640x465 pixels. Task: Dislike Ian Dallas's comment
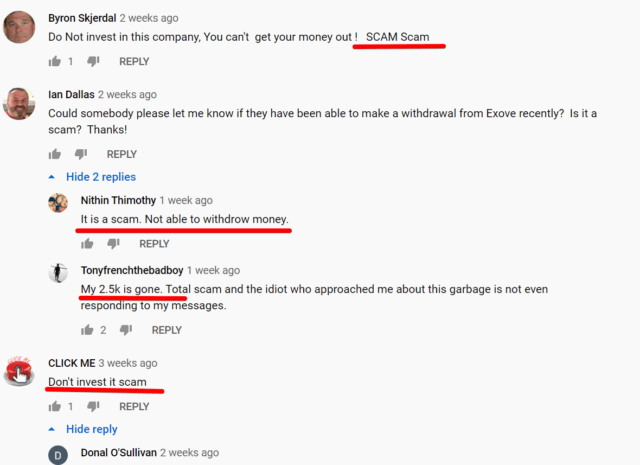81,154
